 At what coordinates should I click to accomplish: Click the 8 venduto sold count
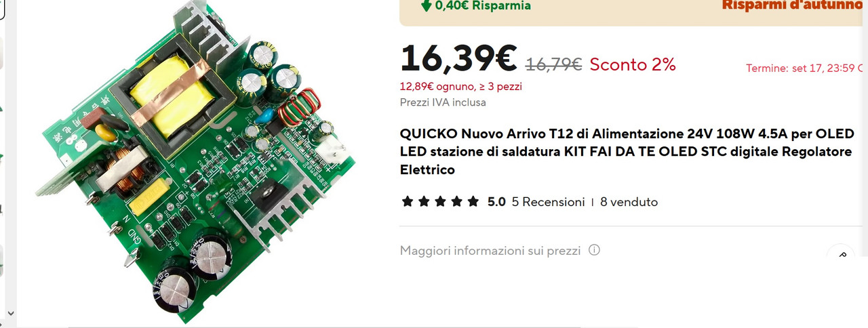(629, 202)
